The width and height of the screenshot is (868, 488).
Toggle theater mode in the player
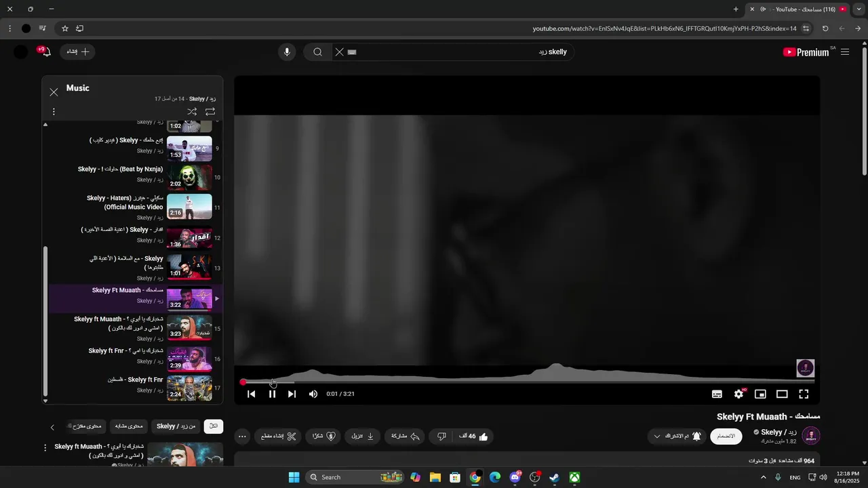tap(782, 394)
